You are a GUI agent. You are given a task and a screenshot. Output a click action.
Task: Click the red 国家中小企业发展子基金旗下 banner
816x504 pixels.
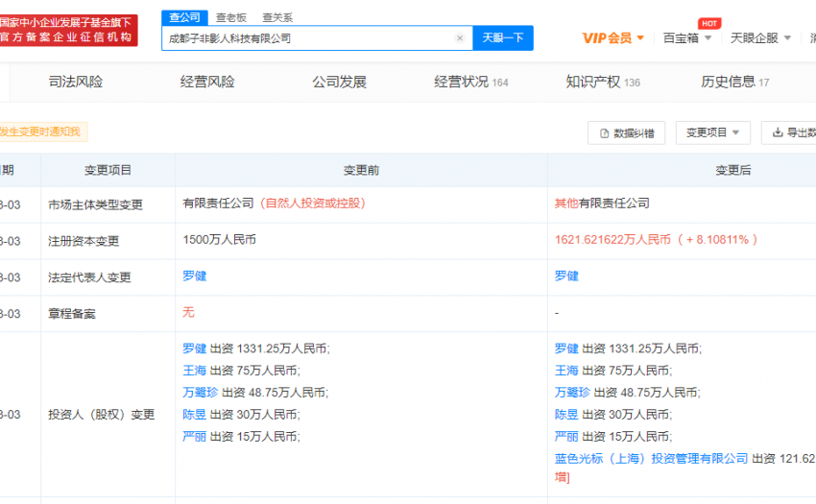(69, 30)
